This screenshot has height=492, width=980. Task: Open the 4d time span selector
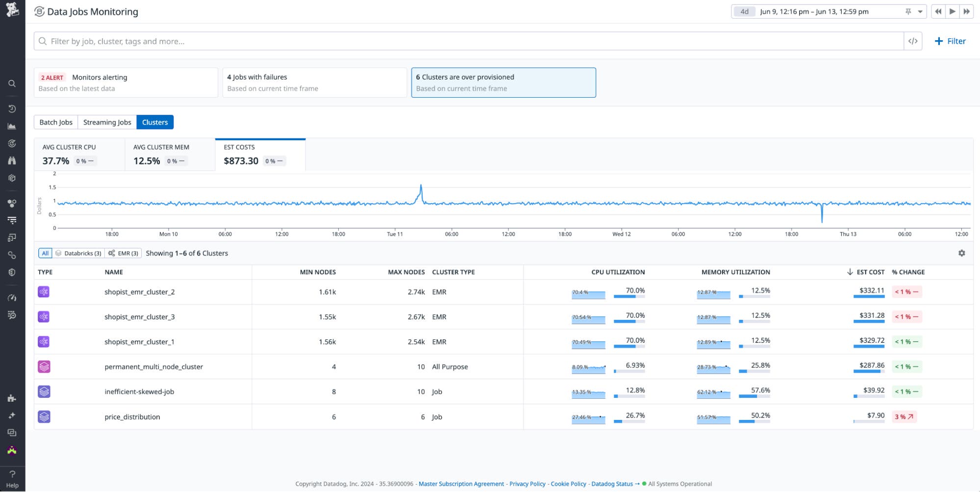(744, 12)
